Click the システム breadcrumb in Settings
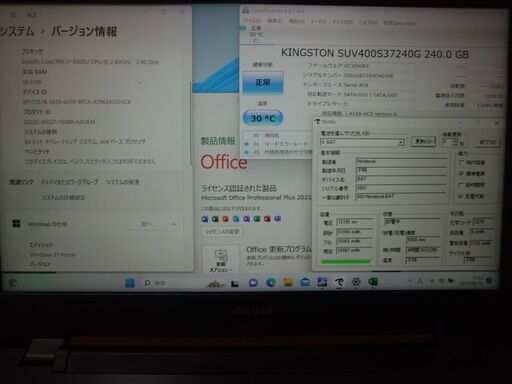 17,31
